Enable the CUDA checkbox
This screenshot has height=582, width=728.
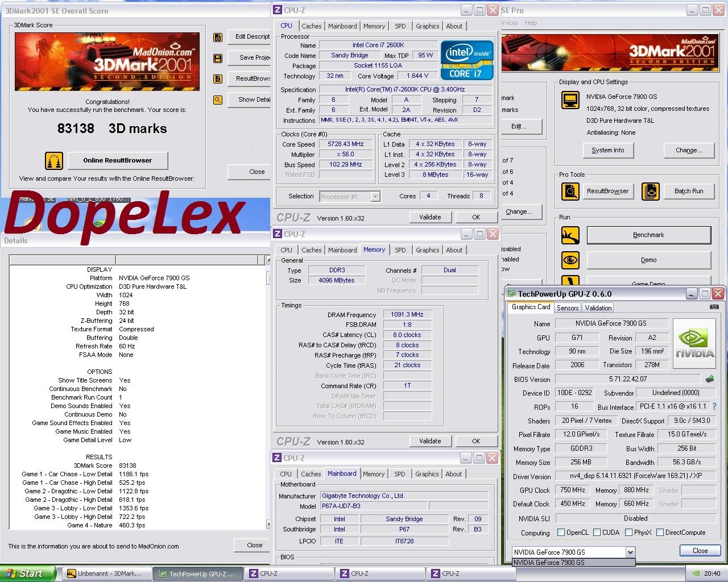pyautogui.click(x=597, y=533)
